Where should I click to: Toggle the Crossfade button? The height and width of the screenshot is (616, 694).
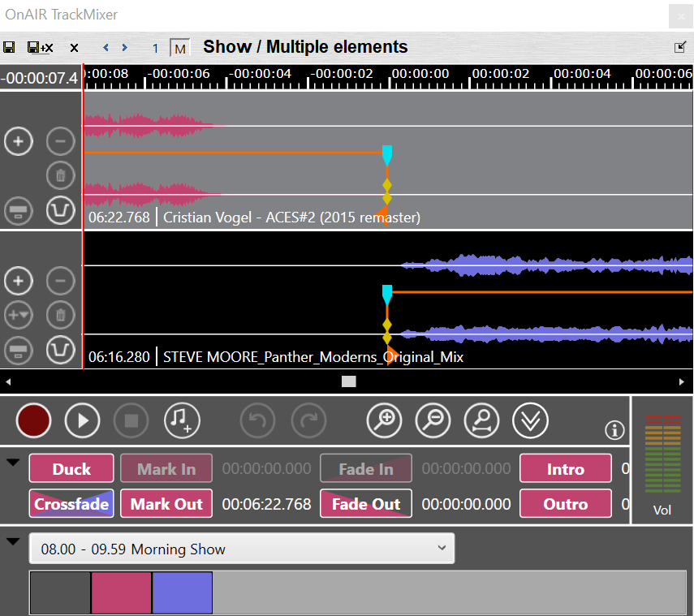pyautogui.click(x=71, y=504)
